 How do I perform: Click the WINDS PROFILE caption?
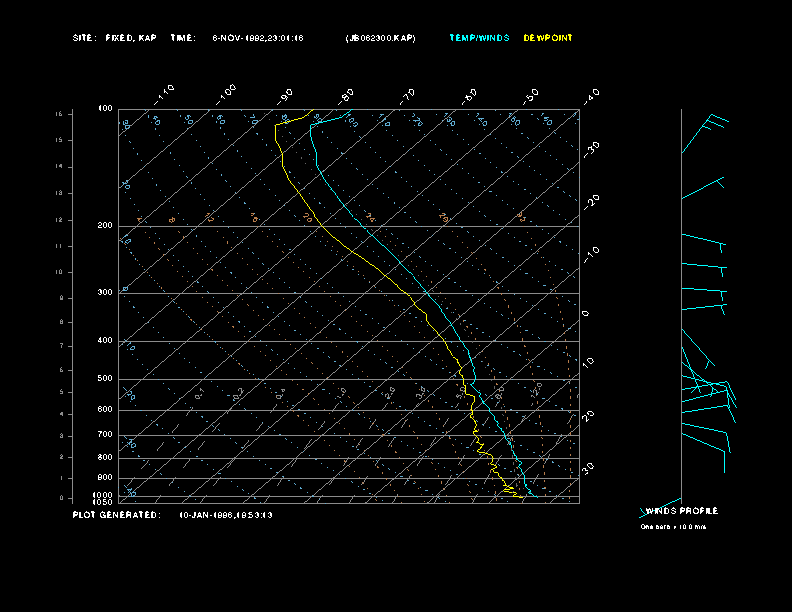point(681,511)
